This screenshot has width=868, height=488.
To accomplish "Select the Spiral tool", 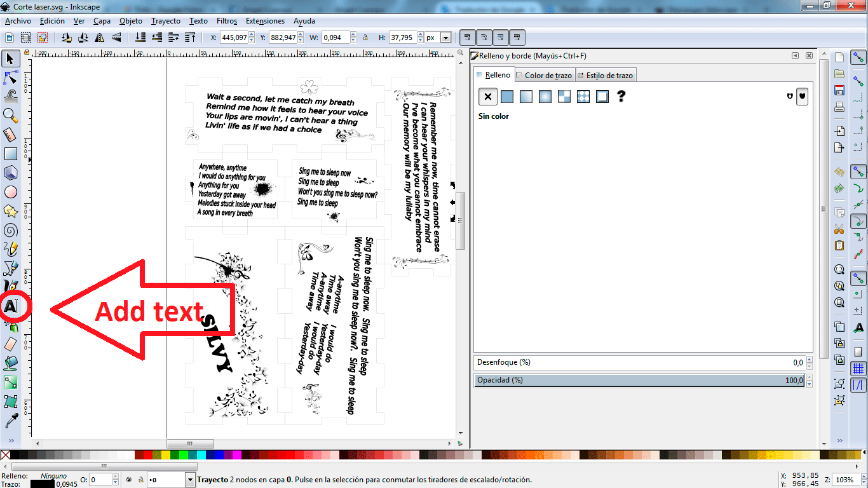I will (10, 229).
